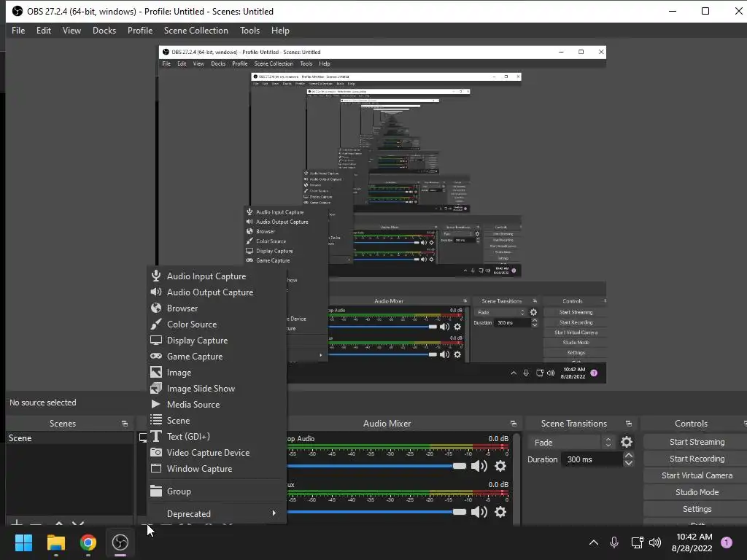
Task: Open File Explorer from taskbar
Action: point(55,542)
